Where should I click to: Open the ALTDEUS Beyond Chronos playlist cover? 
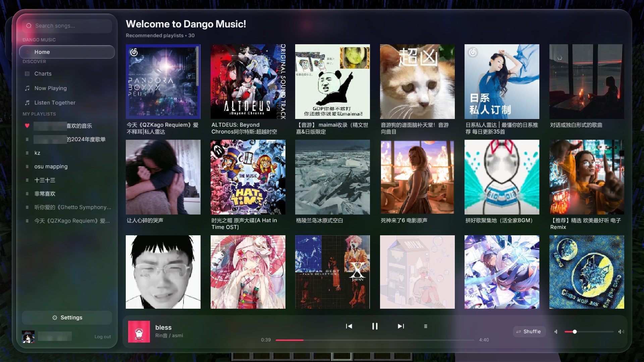pyautogui.click(x=248, y=81)
